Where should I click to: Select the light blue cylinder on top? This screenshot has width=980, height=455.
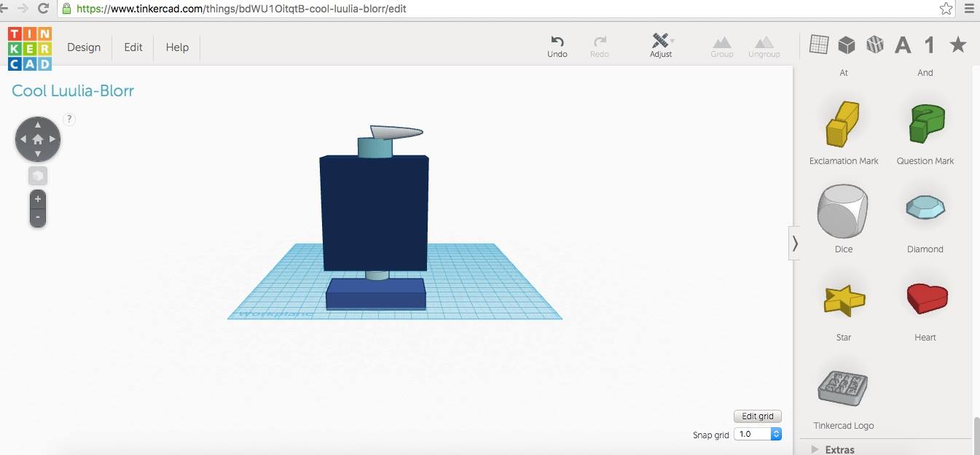pos(375,147)
